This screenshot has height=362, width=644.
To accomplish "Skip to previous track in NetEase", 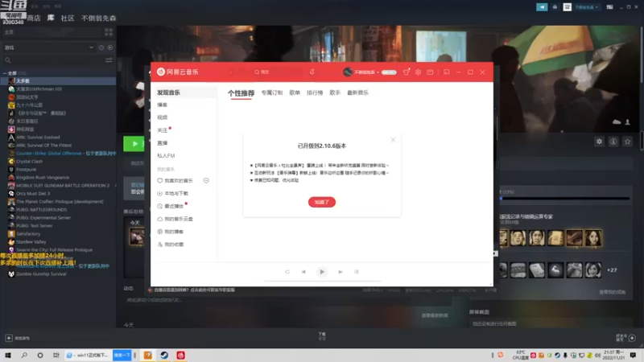I will [x=303, y=272].
